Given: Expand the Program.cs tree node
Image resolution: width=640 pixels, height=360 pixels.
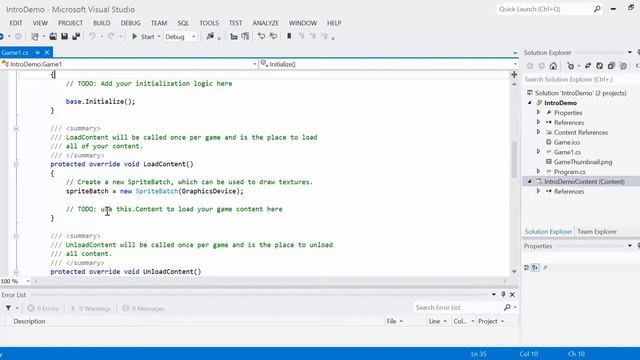Looking at the screenshot, I should (x=538, y=171).
